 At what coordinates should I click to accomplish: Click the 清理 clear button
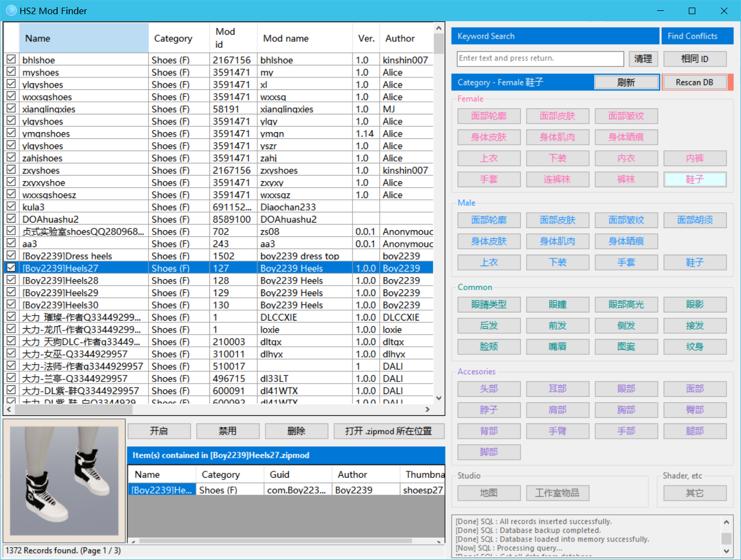pyautogui.click(x=643, y=58)
